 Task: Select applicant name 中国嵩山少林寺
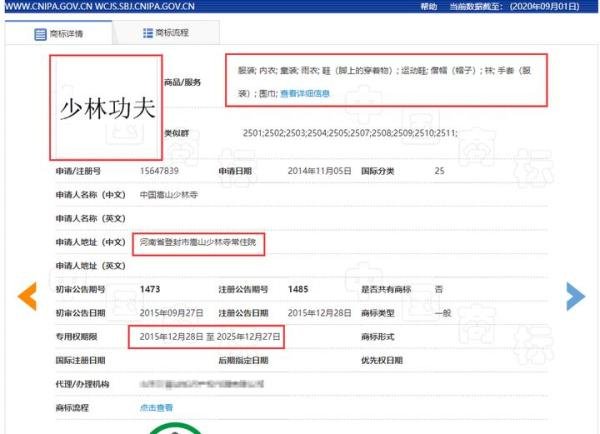click(x=169, y=195)
